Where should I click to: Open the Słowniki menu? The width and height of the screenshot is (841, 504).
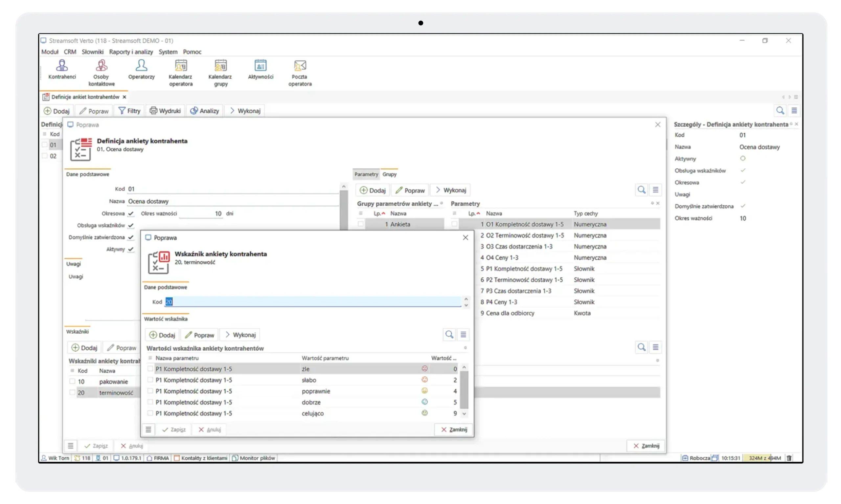point(92,52)
